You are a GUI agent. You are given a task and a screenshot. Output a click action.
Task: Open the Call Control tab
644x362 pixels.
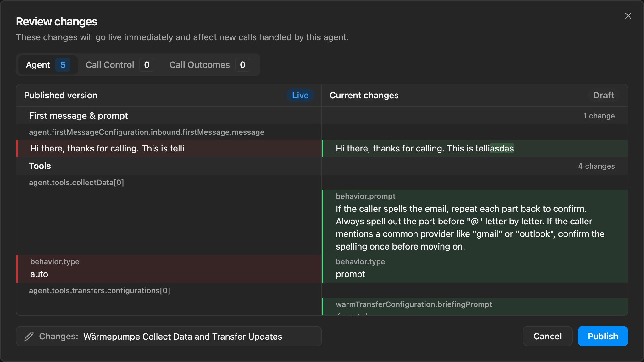click(x=119, y=65)
